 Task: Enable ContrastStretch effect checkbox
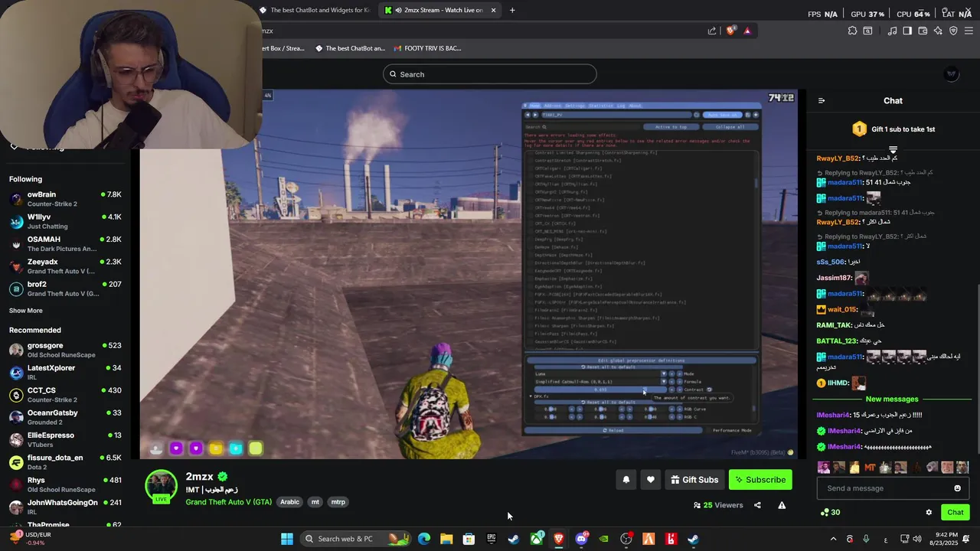(x=531, y=161)
